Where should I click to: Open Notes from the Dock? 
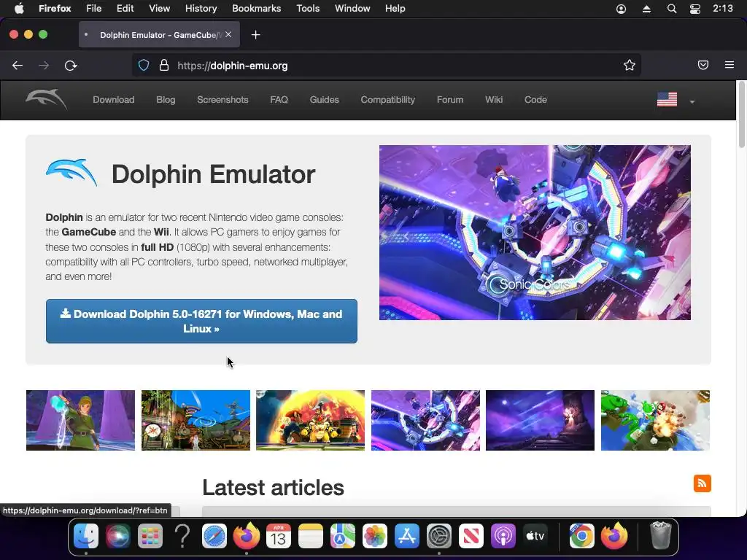point(311,536)
